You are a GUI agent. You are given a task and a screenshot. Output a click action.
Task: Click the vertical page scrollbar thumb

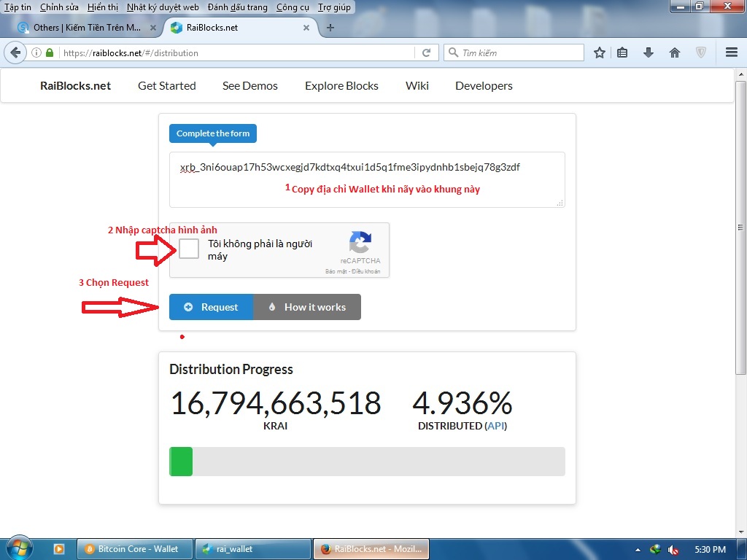point(740,227)
